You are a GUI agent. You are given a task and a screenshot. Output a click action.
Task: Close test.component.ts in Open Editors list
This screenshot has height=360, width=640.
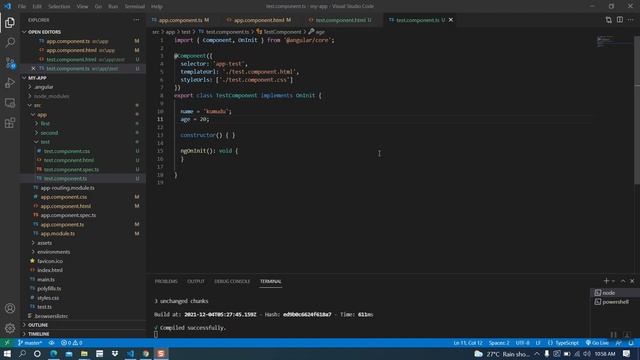pyautogui.click(x=33, y=69)
